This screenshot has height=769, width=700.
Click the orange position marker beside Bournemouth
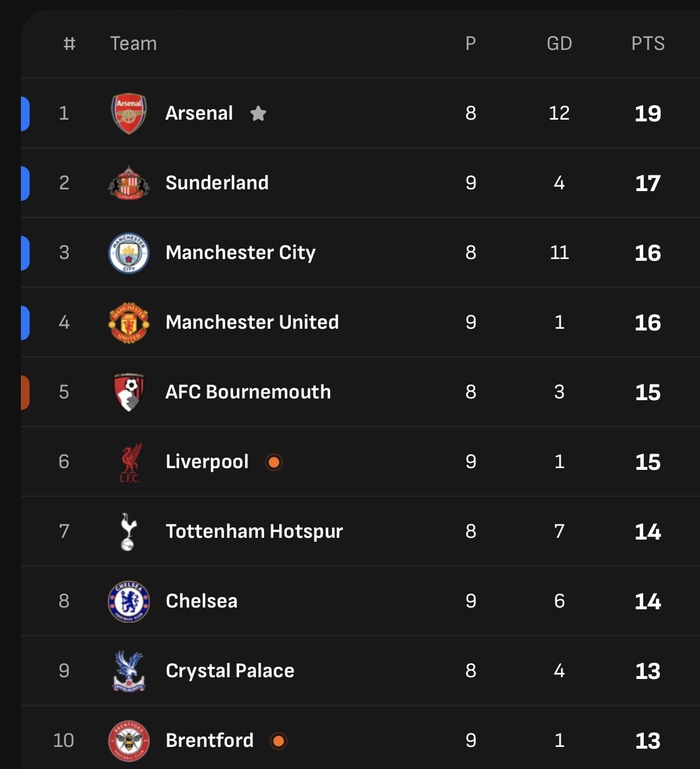click(x=25, y=392)
